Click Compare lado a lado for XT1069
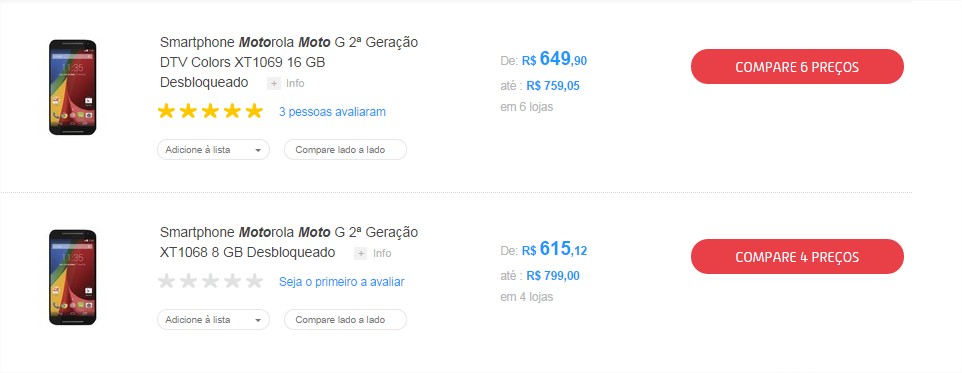Viewport: 962px width, 373px height. [345, 150]
